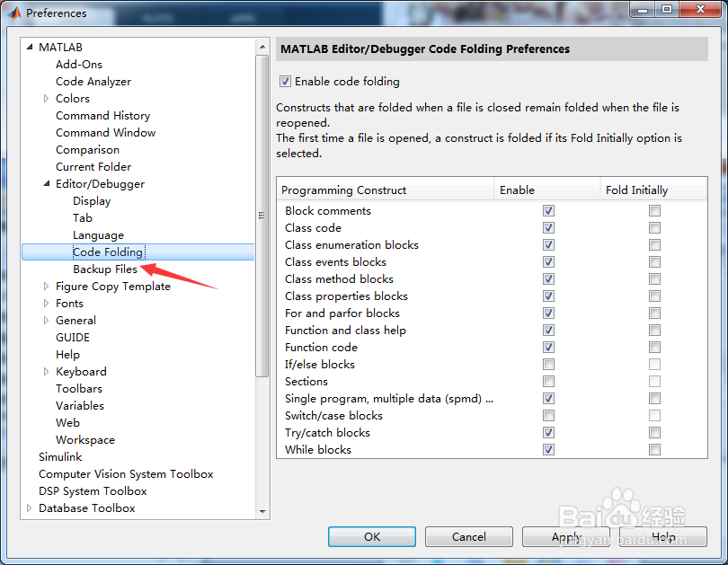Select Add-Ons in preferences tree

click(x=79, y=65)
